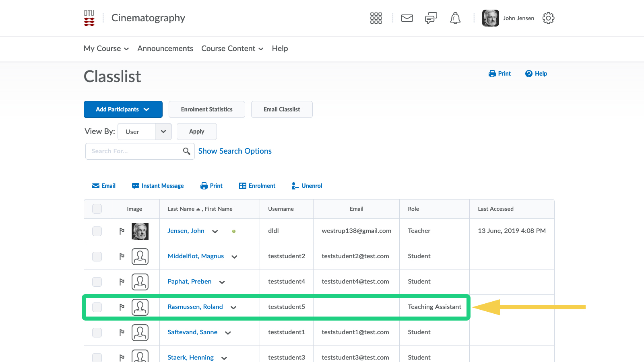Click the search magnifying glass icon
The height and width of the screenshot is (362, 644).
pos(186,151)
